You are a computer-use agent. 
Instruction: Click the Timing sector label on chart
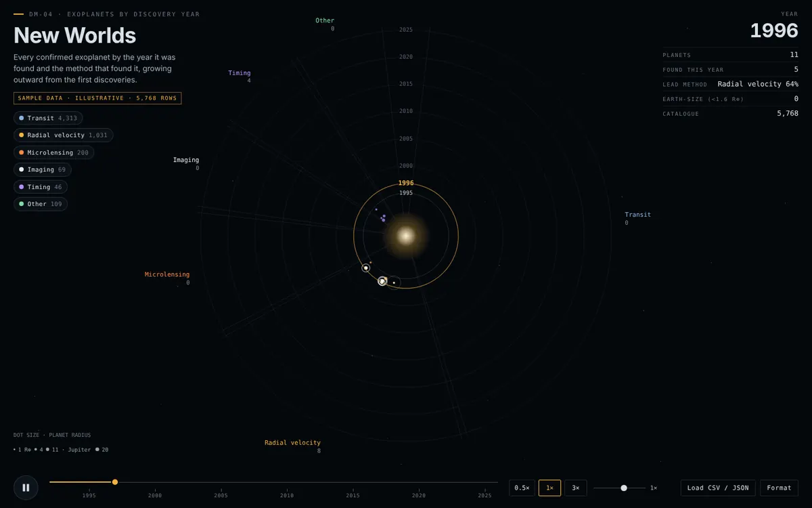(x=240, y=73)
